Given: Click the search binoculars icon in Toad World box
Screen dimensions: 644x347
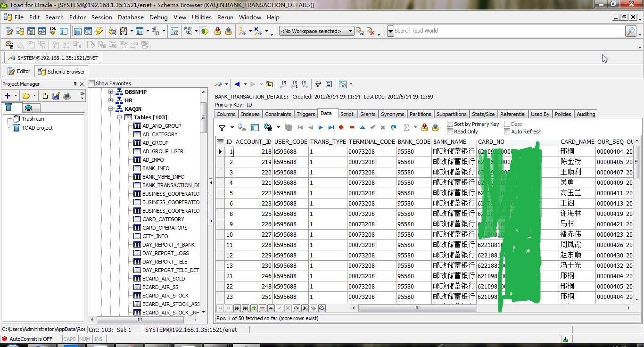Looking at the screenshot, I should (x=630, y=31).
